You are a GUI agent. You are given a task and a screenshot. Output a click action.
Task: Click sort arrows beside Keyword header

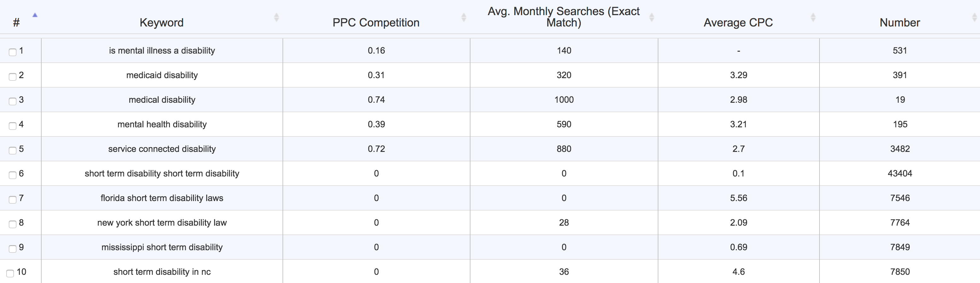click(x=277, y=17)
